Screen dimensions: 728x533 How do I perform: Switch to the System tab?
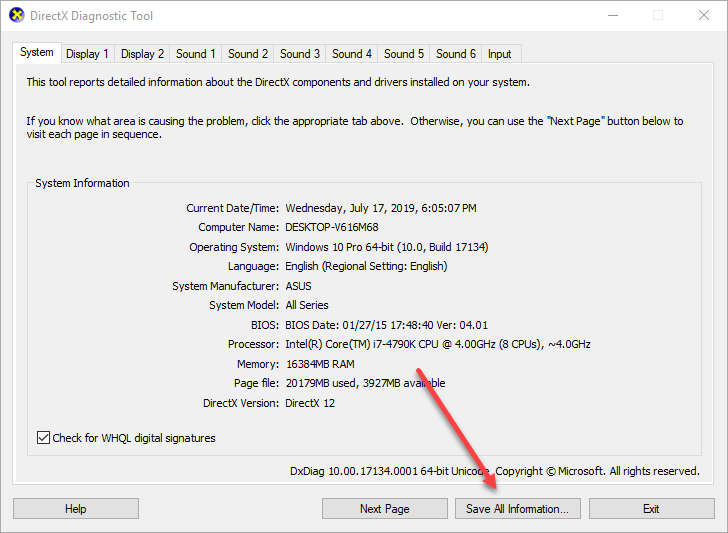(37, 52)
